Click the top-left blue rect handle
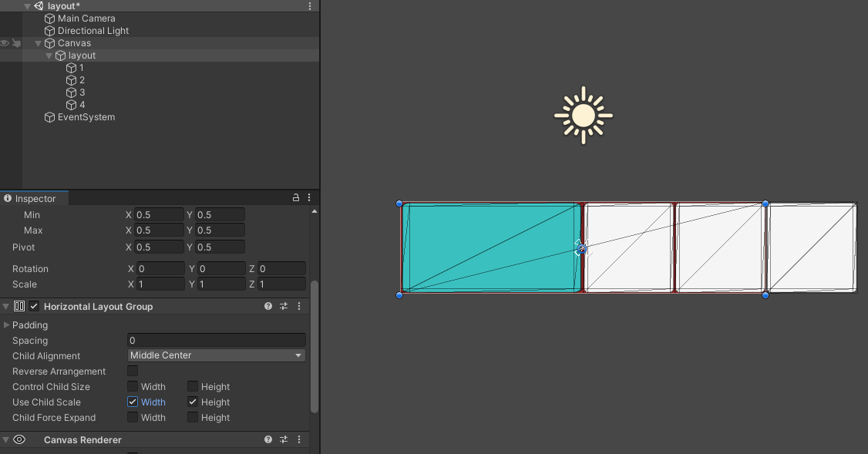The image size is (868, 454). pyautogui.click(x=399, y=203)
